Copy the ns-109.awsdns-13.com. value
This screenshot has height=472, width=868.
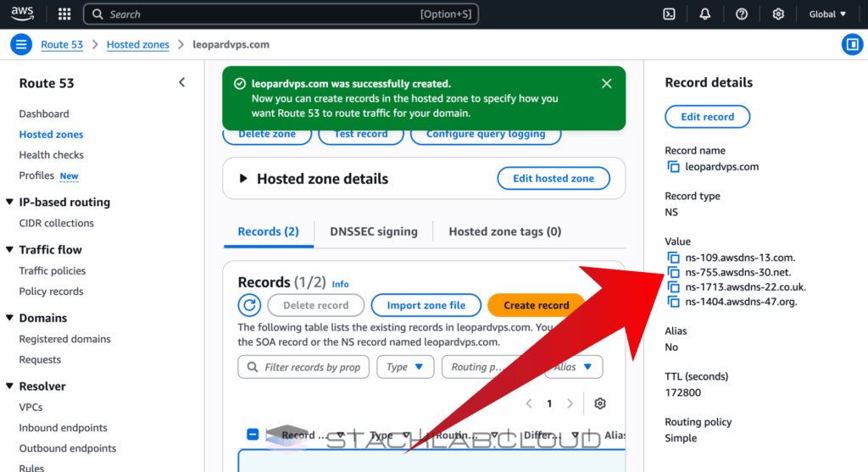(x=674, y=258)
